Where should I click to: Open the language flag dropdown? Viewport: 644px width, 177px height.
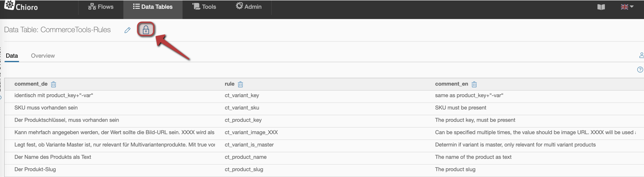pos(627,7)
